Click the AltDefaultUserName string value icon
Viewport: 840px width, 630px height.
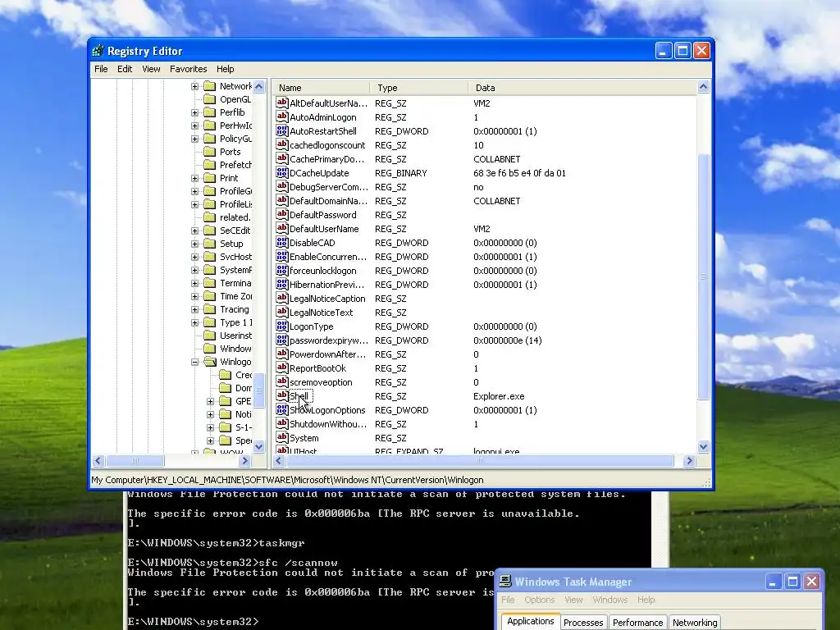pyautogui.click(x=282, y=103)
